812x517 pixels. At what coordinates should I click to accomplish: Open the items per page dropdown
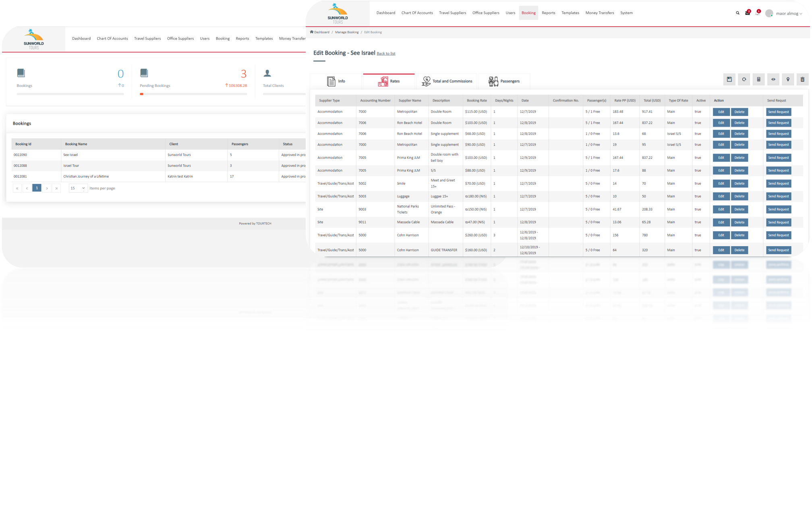pos(78,188)
